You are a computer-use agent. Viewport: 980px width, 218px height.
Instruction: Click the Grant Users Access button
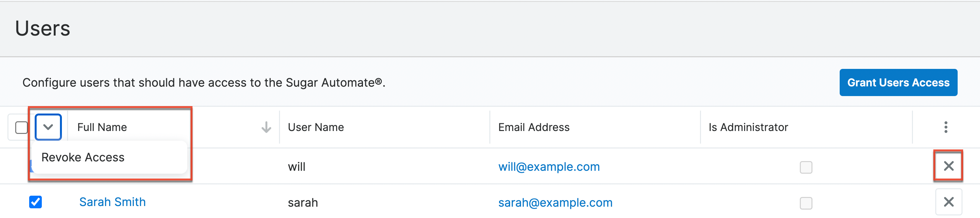898,82
